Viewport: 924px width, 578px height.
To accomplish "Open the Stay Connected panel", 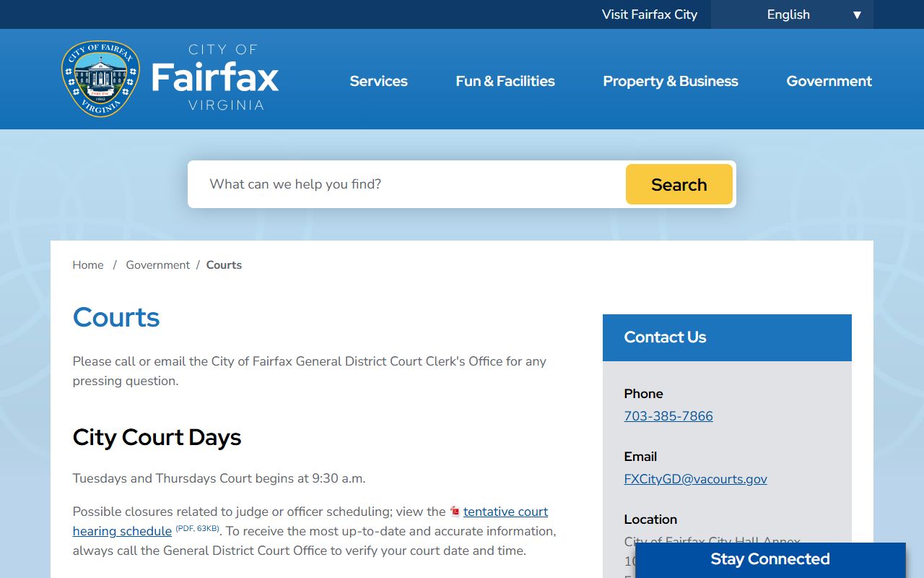I will coord(770,560).
